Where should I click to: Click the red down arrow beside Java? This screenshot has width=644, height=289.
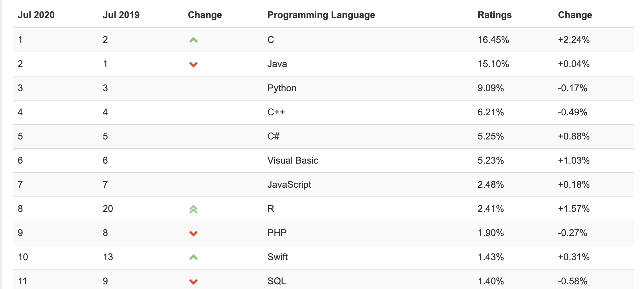coord(193,64)
